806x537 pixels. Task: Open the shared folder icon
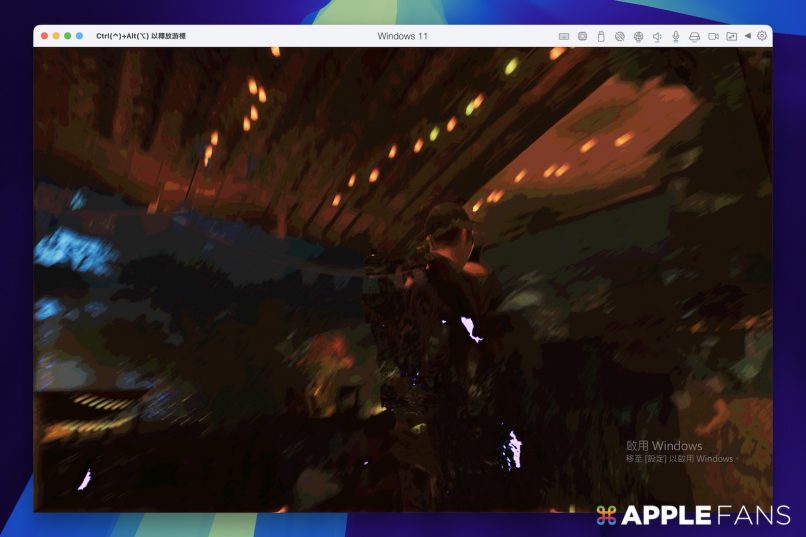(x=732, y=36)
